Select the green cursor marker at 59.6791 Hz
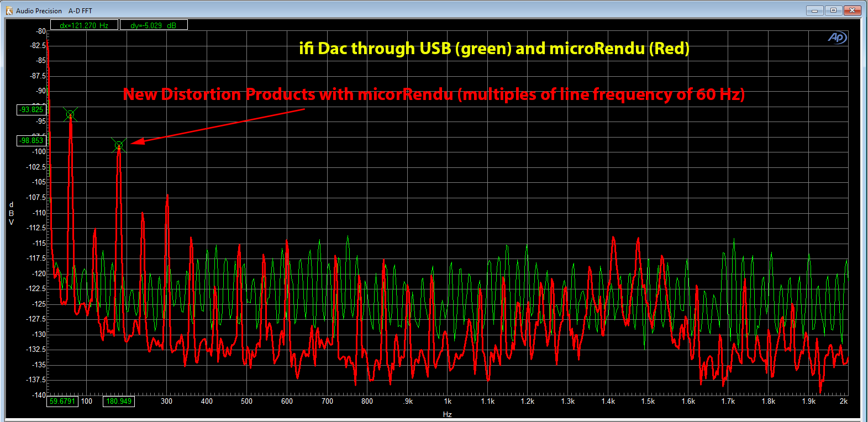 pos(70,114)
